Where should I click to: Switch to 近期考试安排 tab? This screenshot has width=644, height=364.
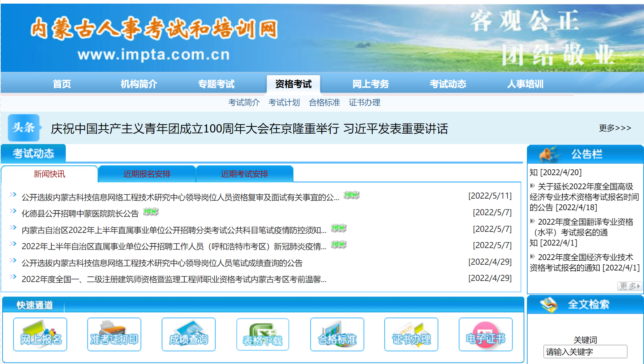click(x=244, y=174)
